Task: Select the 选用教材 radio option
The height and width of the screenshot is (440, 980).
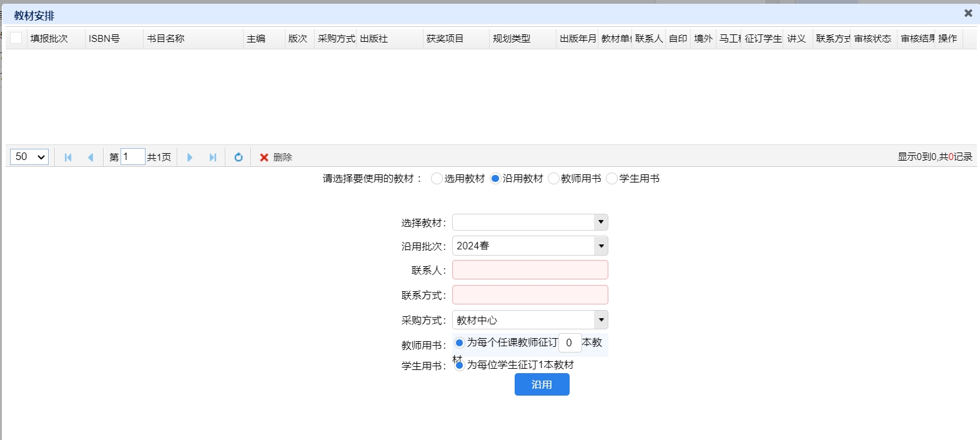Action: point(437,179)
